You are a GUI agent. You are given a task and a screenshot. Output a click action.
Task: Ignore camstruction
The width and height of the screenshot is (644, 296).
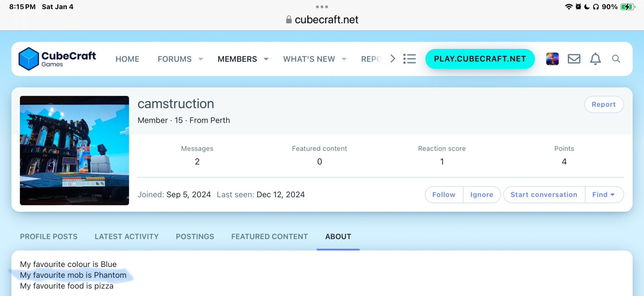click(x=482, y=195)
